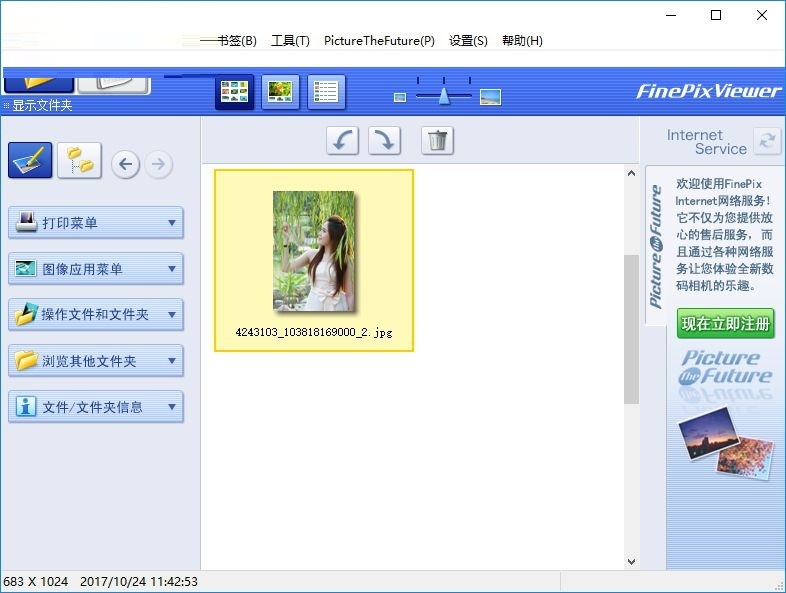Refresh the Internet Service panel
786x593 pixels.
767,141
